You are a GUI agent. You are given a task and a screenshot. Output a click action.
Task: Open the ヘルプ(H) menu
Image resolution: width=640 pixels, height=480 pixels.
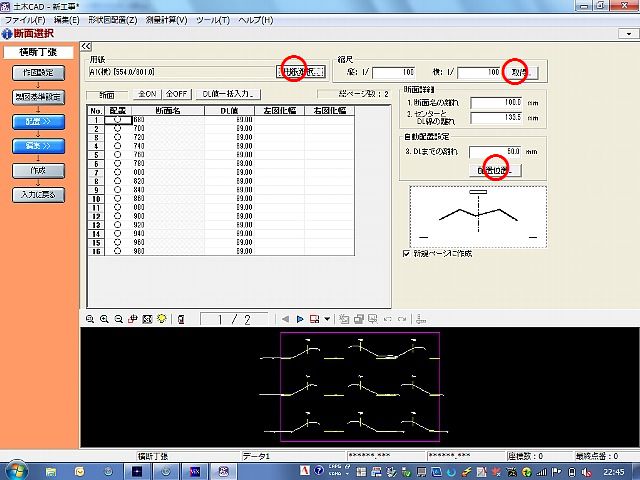pos(256,20)
